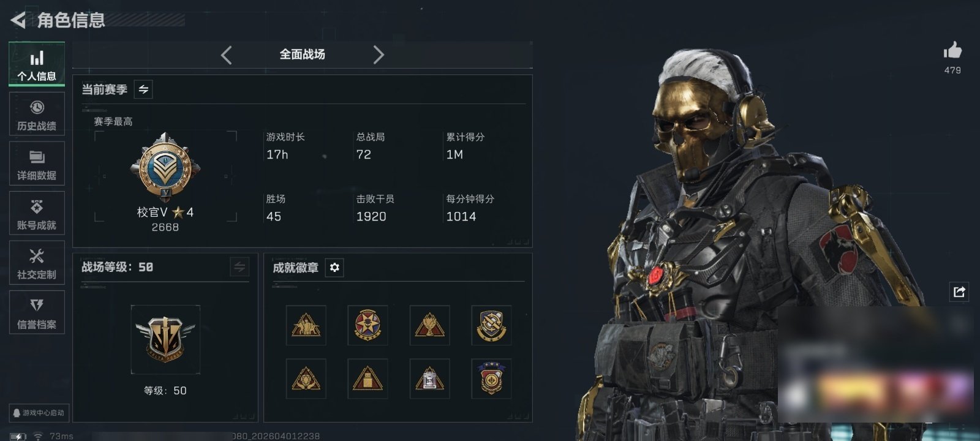Select the gold star medal badge
980x441 pixels.
click(x=367, y=325)
